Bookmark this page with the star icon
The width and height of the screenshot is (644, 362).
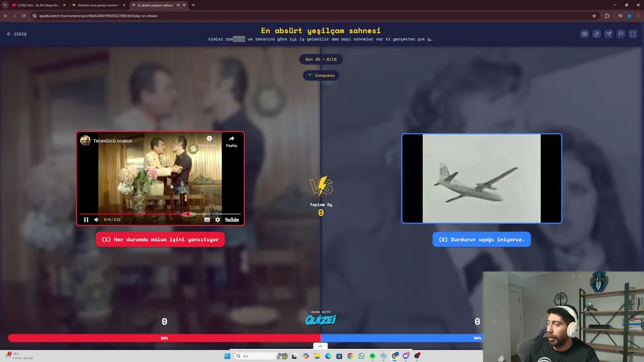594,16
